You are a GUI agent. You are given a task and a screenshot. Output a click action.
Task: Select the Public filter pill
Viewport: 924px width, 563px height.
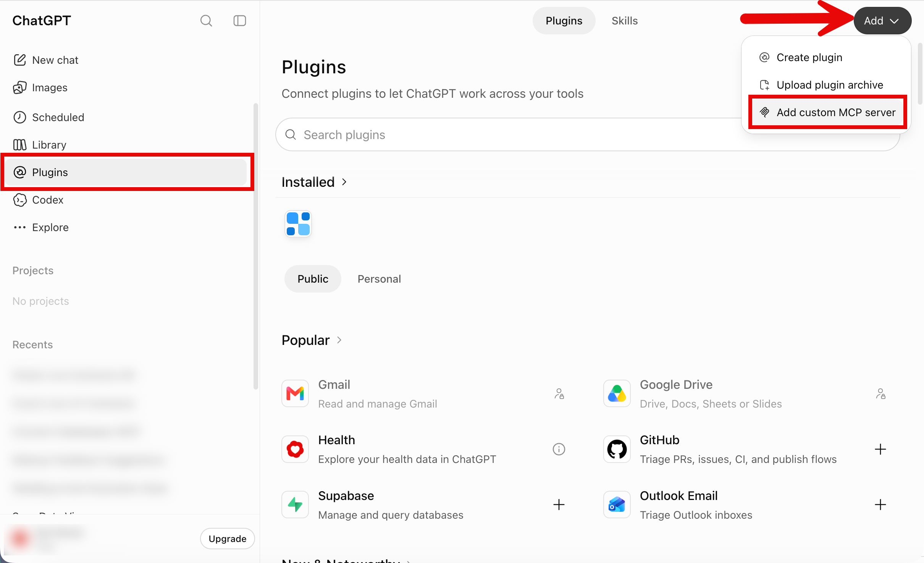click(313, 279)
